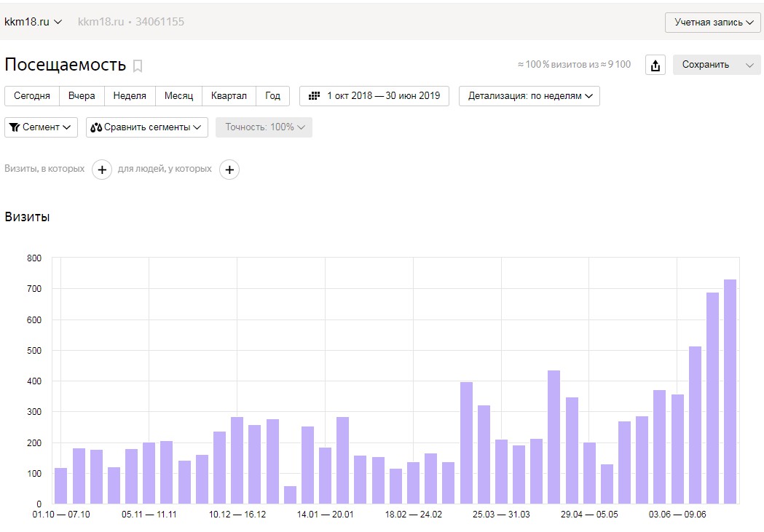
Task: Select the Сегодня period tab
Action: pos(31,96)
